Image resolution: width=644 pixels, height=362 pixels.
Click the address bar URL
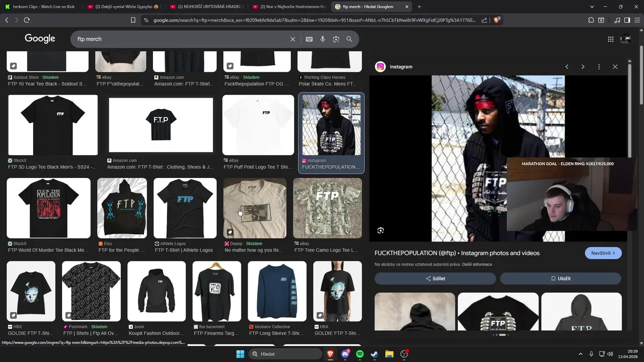click(x=314, y=20)
